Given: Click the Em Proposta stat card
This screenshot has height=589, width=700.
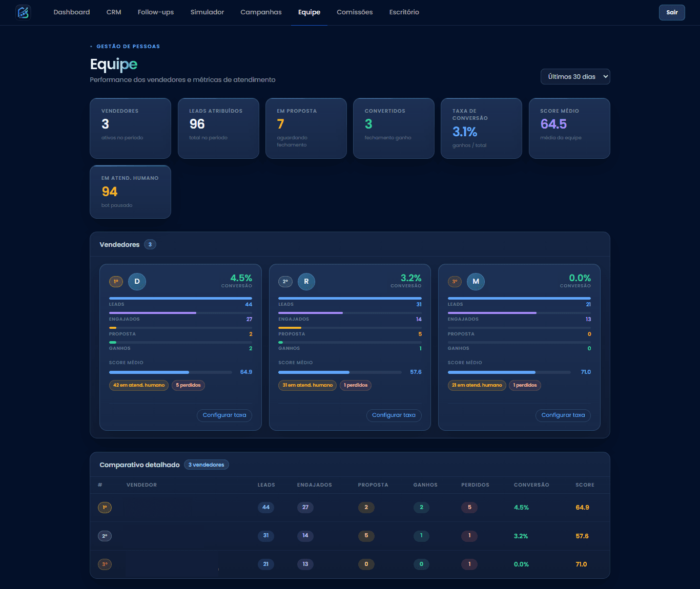Looking at the screenshot, I should click(306, 128).
